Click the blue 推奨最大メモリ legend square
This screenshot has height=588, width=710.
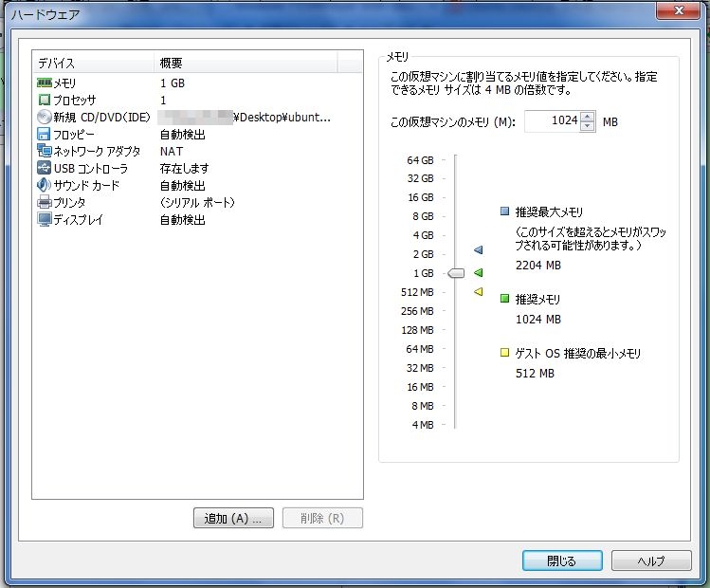(504, 211)
